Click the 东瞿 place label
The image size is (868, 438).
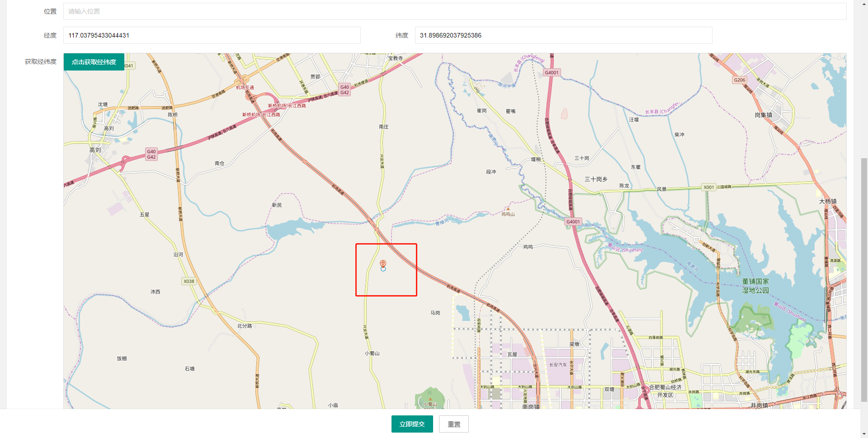[x=636, y=167]
